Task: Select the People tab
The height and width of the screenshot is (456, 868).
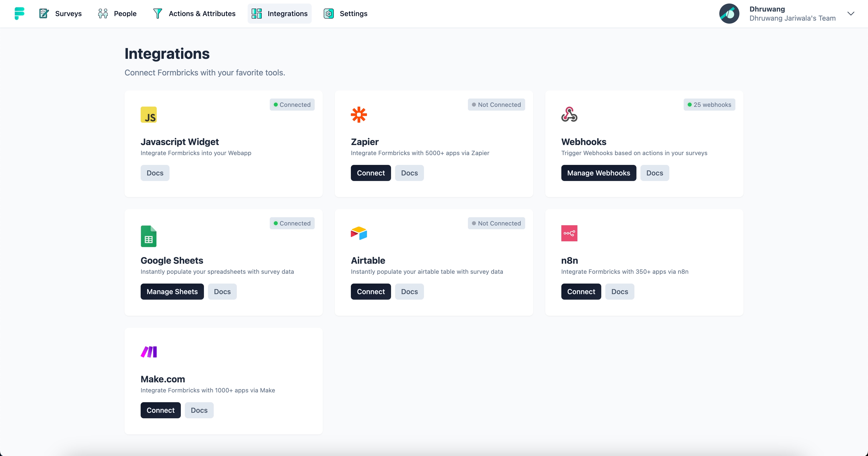Action: pos(117,13)
